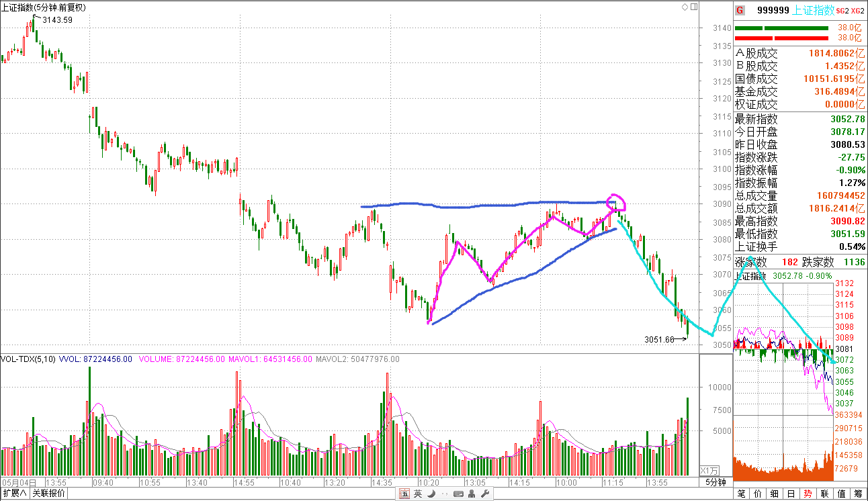Viewport: 868px width, 501px height.
Task: Toggle the moon icon in IME bar
Action: pyautogui.click(x=431, y=494)
